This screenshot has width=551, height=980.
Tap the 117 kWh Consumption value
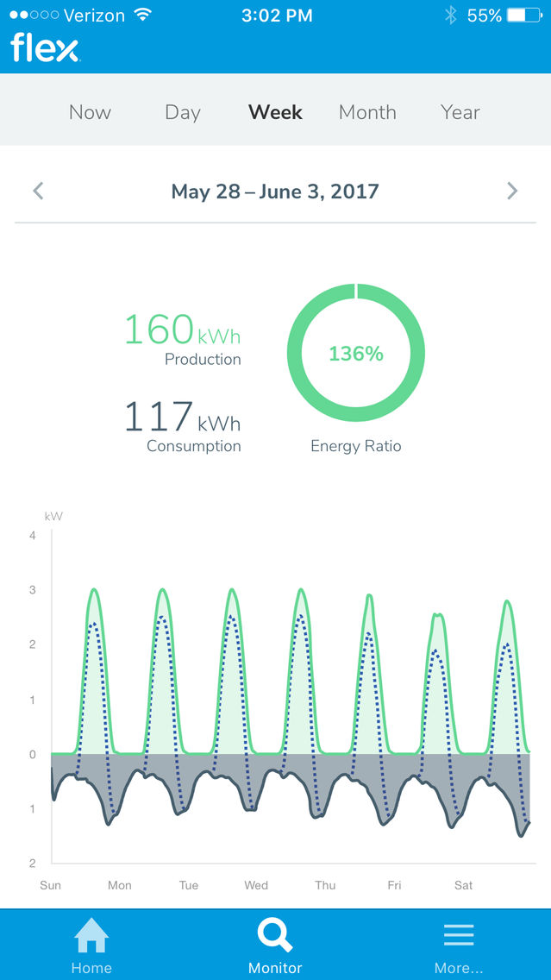[183, 417]
